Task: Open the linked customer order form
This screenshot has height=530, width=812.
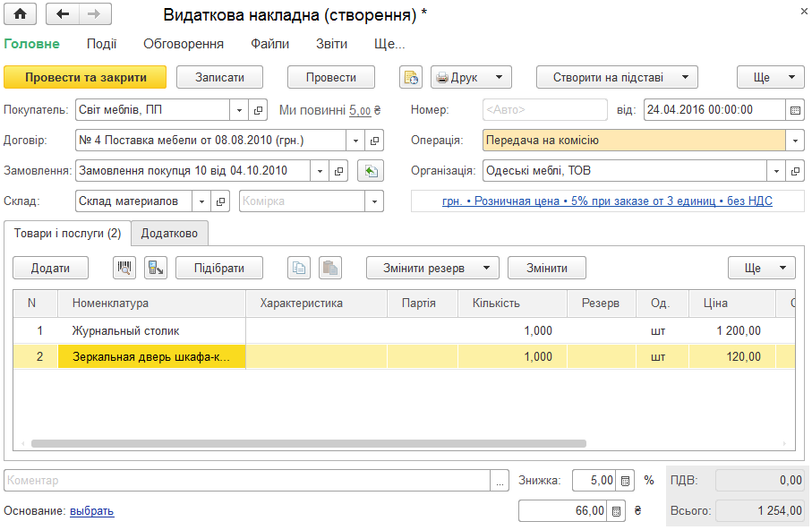Action: 338,171
